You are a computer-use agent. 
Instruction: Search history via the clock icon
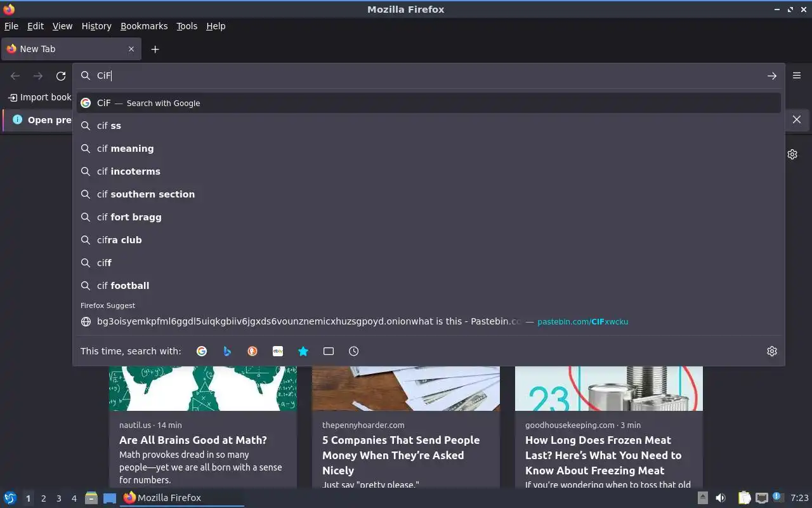(354, 351)
